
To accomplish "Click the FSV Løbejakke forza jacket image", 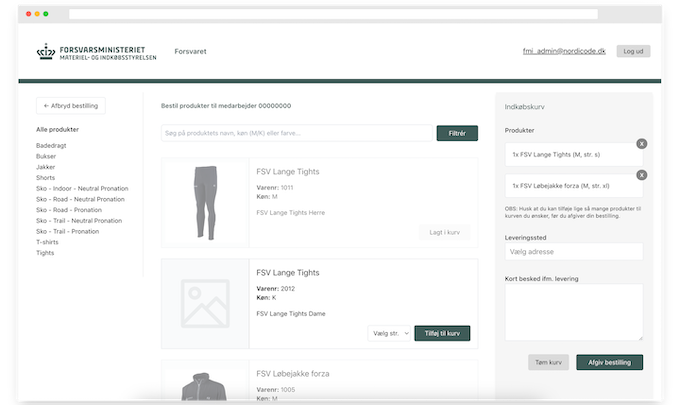I will [204, 386].
